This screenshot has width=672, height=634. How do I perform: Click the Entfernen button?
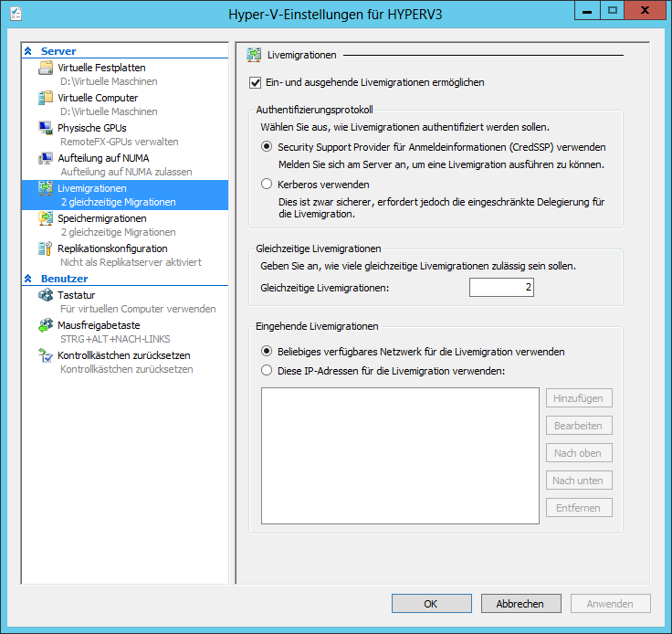click(x=579, y=508)
